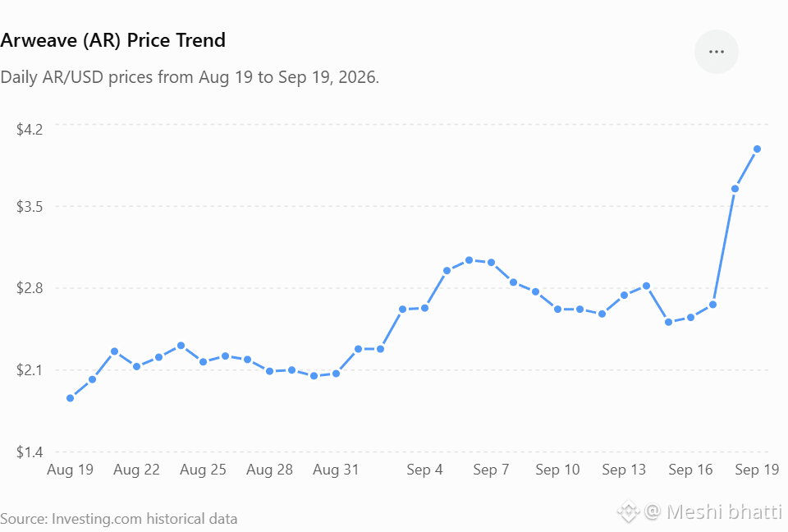Click the Binance logo watermark icon
The width and height of the screenshot is (788, 532).
click(628, 512)
